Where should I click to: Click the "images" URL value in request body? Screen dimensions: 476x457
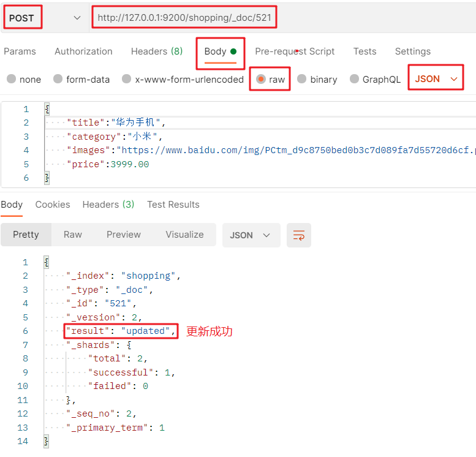297,150
